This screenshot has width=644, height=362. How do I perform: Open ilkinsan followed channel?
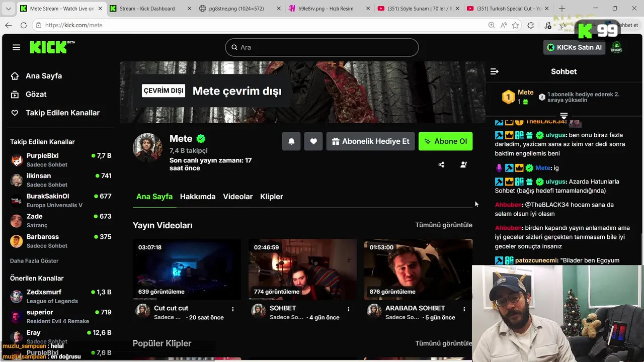coord(61,180)
